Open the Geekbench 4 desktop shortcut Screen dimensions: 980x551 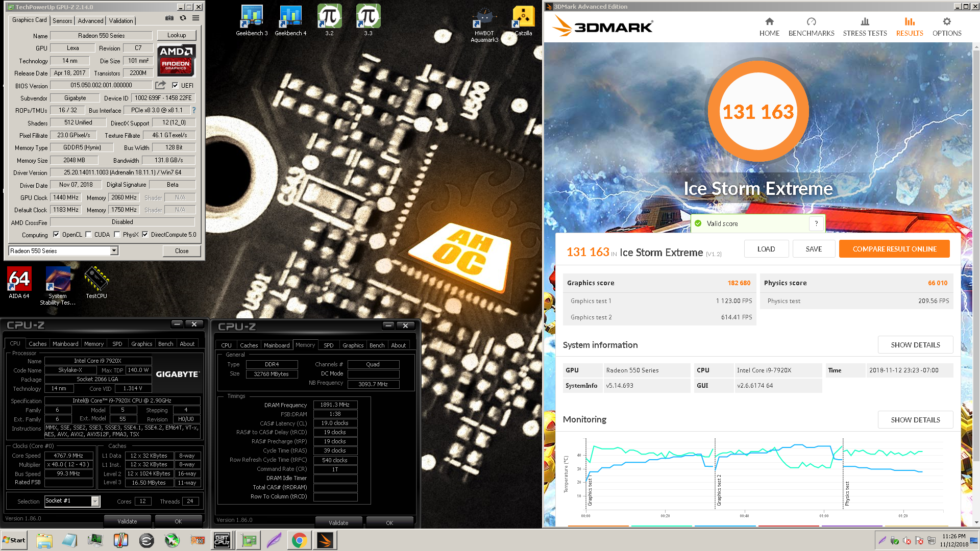click(x=290, y=20)
